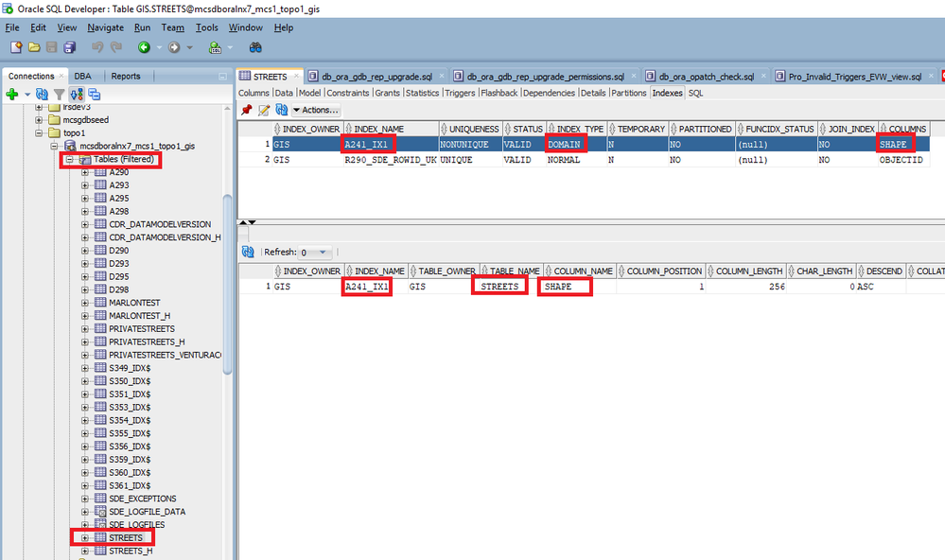Click the refresh icon next to Refresh label
The height and width of the screenshot is (560, 945).
248,252
